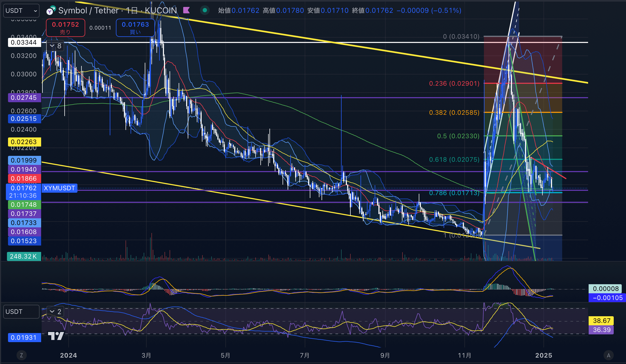Screen dimensions: 626x364
Task: Click the 0.01523 blue price label
Action: pyautogui.click(x=24, y=241)
